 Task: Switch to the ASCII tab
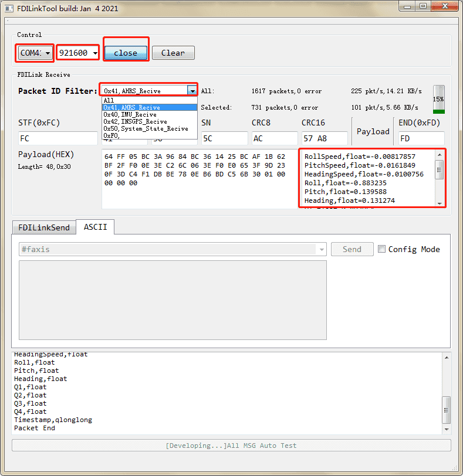[96, 227]
